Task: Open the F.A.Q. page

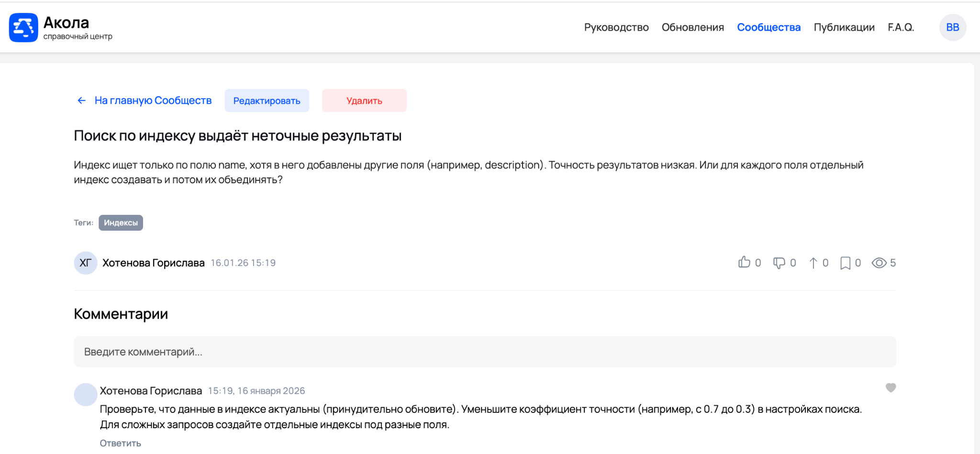Action: tap(901, 27)
